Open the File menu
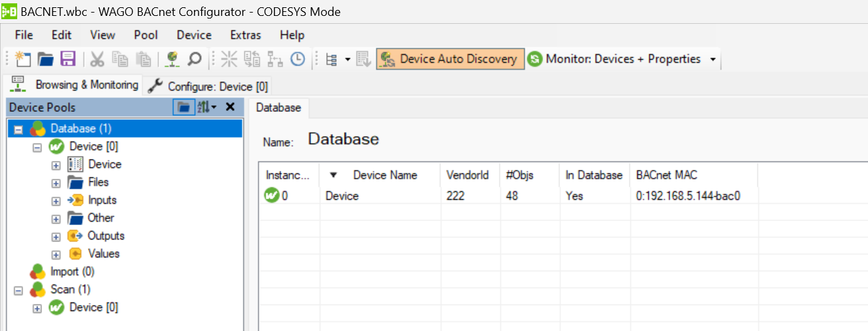The image size is (868, 331). click(24, 35)
